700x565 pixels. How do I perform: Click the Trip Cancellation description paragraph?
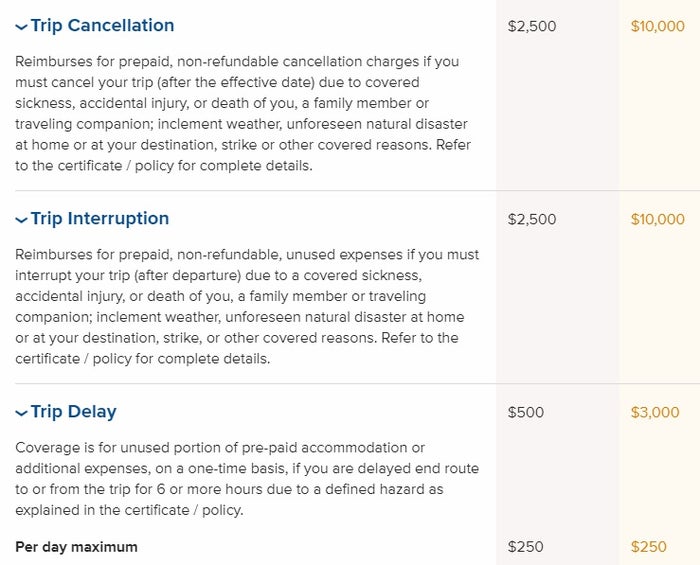click(243, 113)
